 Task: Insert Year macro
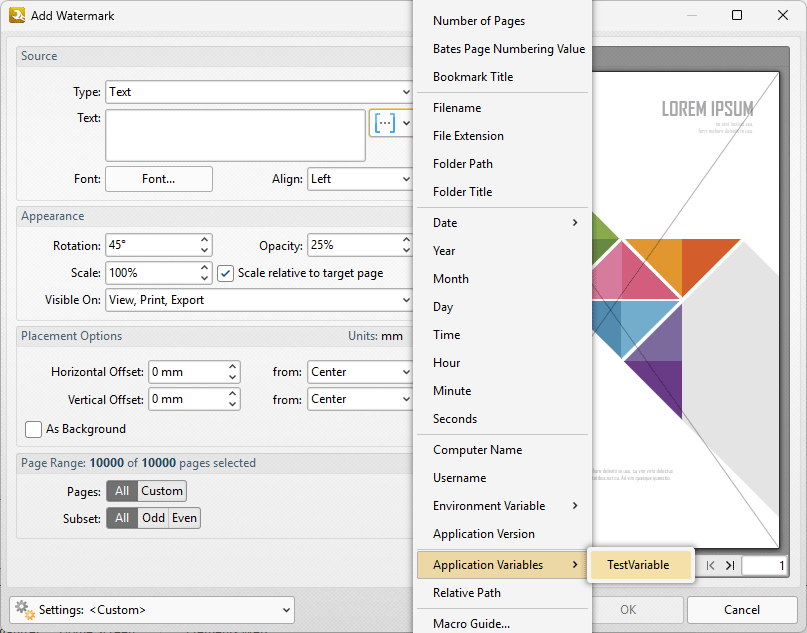(x=502, y=251)
